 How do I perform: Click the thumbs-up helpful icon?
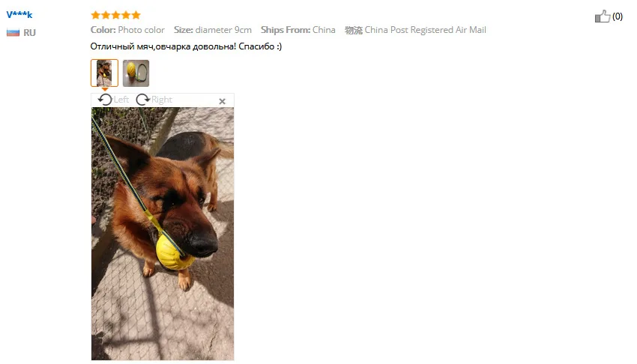coord(603,16)
